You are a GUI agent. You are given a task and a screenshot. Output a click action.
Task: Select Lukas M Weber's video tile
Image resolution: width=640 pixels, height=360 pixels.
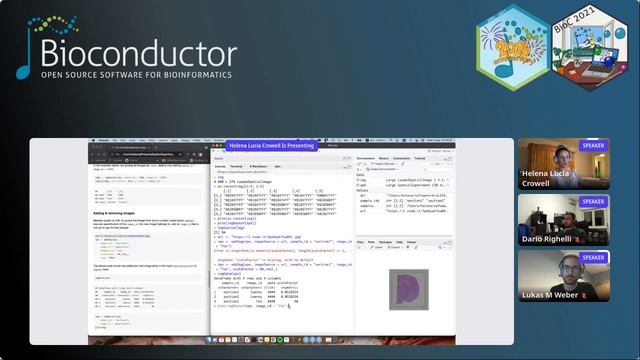pos(564,276)
